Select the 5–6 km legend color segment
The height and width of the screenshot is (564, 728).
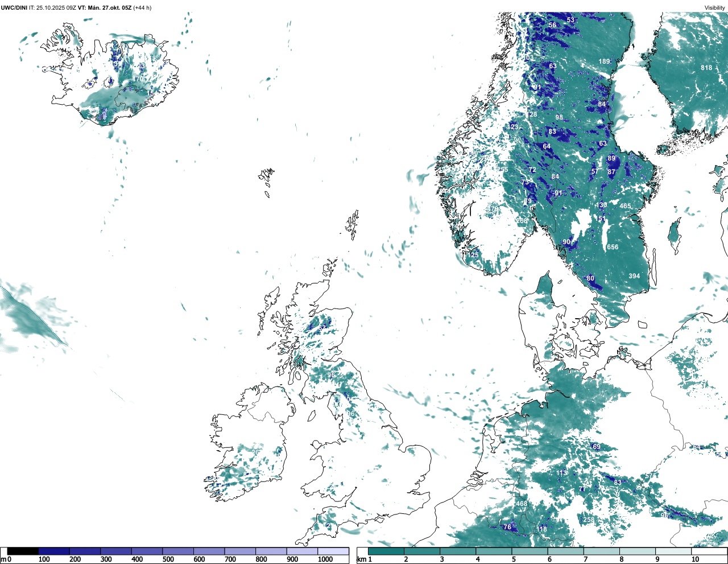530,551
